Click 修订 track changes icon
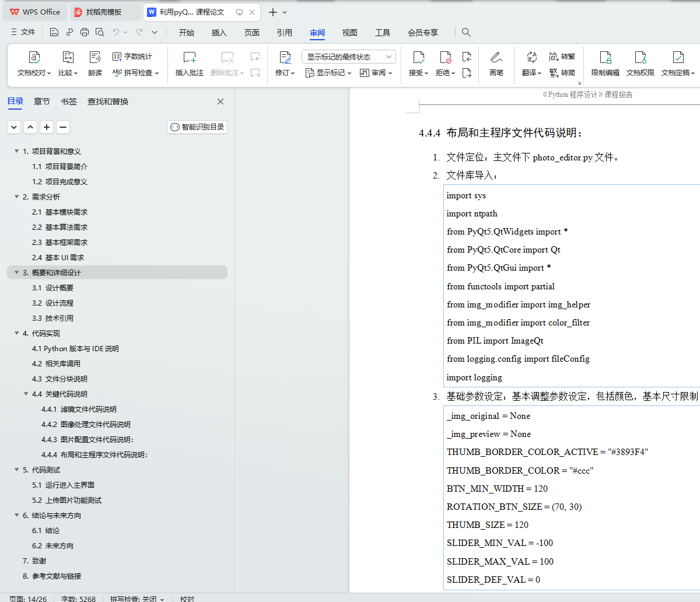This screenshot has width=700, height=602. pos(285,57)
